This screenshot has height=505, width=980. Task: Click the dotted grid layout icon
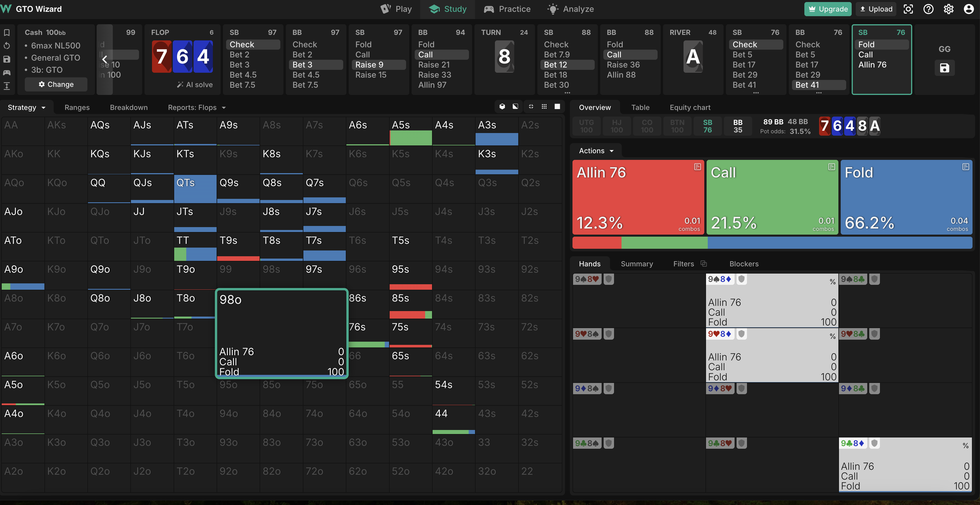[544, 106]
